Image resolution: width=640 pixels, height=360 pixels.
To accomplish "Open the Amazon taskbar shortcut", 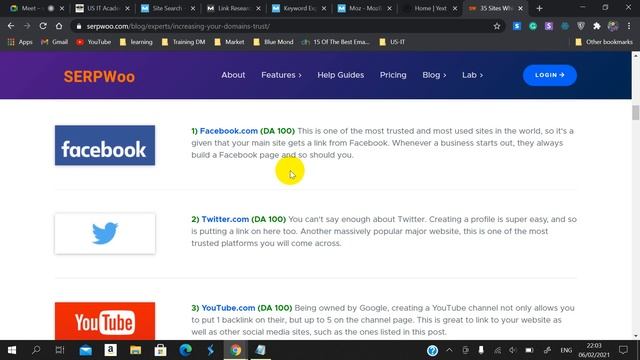I will click(x=110, y=350).
